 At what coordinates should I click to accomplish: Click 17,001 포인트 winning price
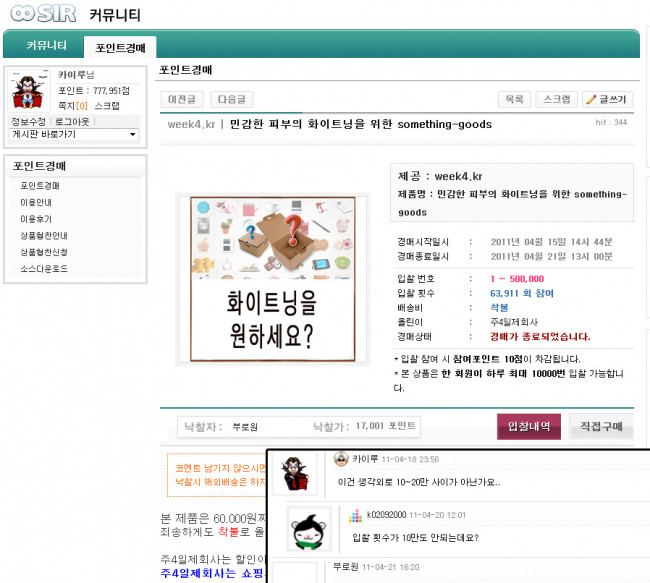(x=386, y=426)
